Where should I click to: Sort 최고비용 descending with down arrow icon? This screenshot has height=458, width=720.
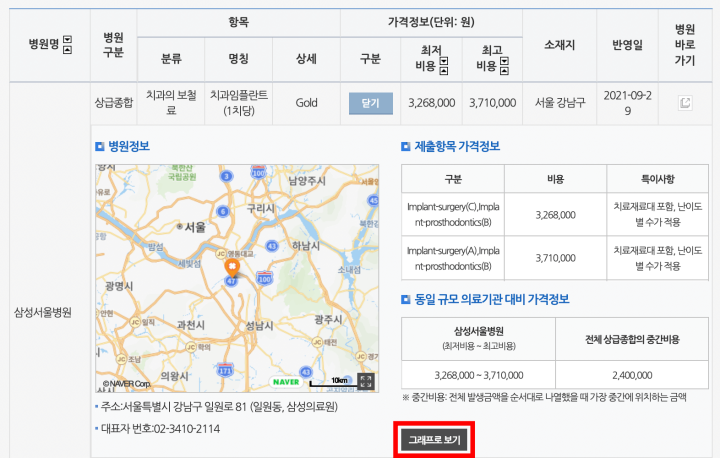click(x=504, y=61)
